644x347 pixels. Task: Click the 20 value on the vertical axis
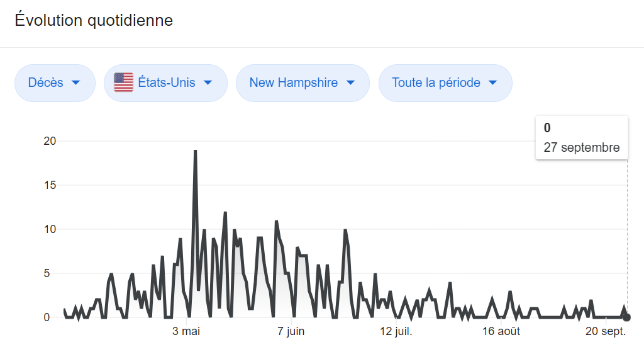coord(50,141)
